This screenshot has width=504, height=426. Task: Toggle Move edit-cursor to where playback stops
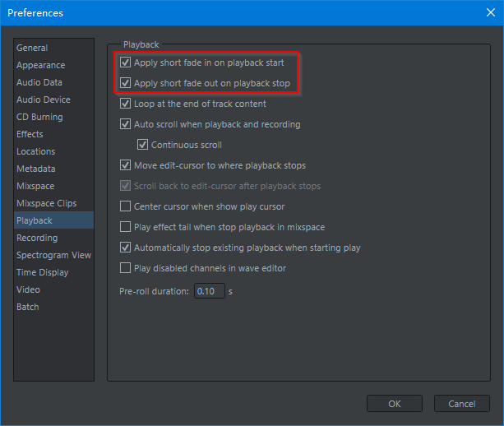(x=125, y=165)
